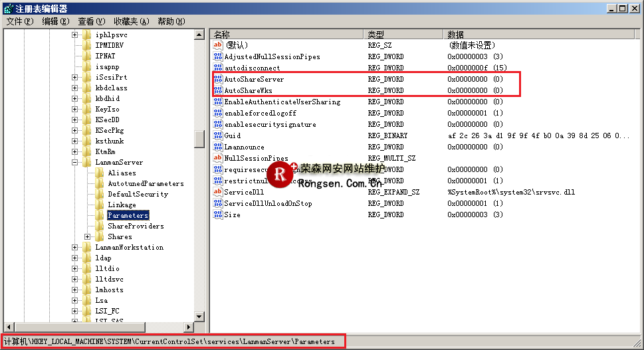Click the Parameters folder icon in tree
Viewport: 644px width, 350px height.
pyautogui.click(x=100, y=215)
